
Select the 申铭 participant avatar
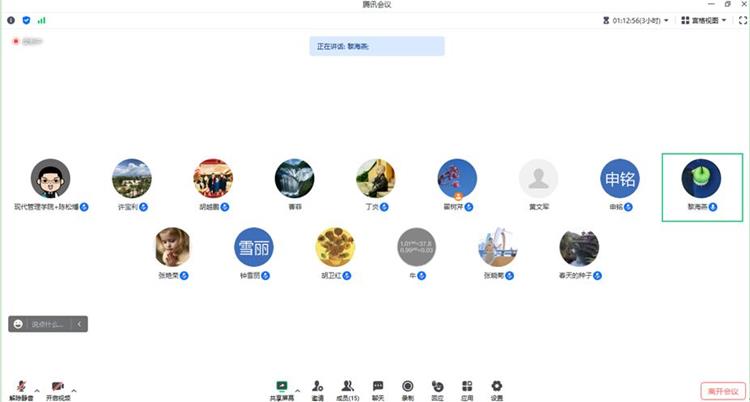(620, 179)
